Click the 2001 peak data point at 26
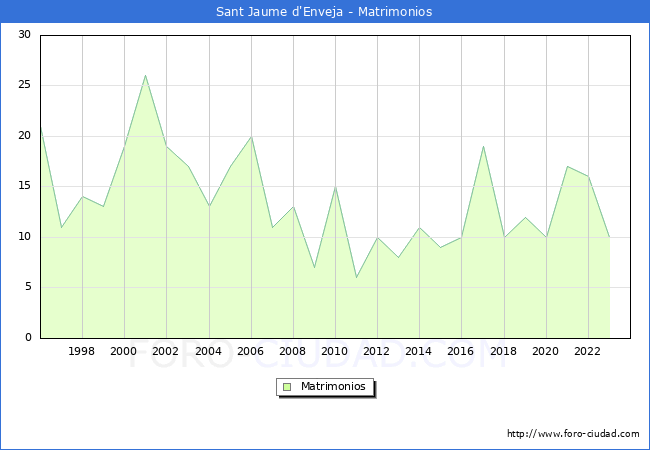 point(146,75)
